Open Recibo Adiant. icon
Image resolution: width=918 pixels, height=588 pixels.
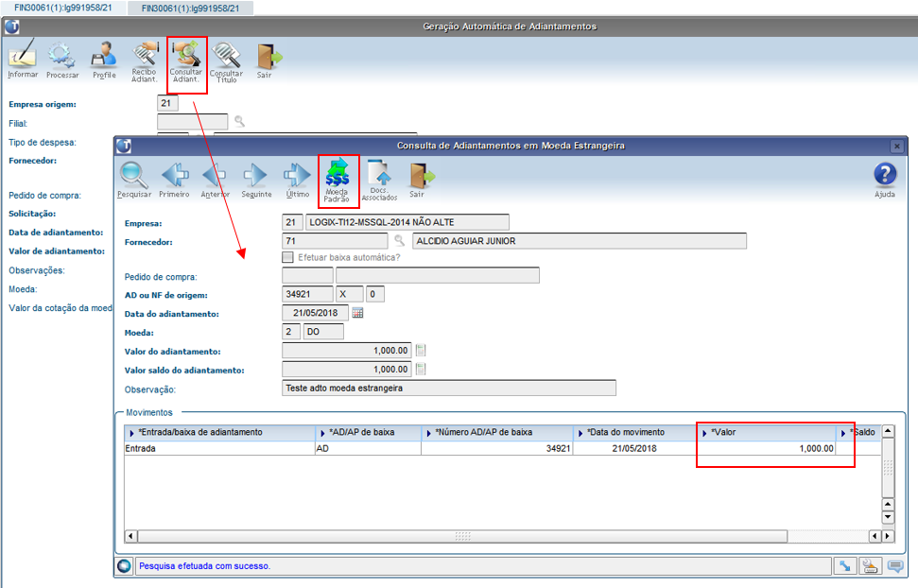click(145, 61)
